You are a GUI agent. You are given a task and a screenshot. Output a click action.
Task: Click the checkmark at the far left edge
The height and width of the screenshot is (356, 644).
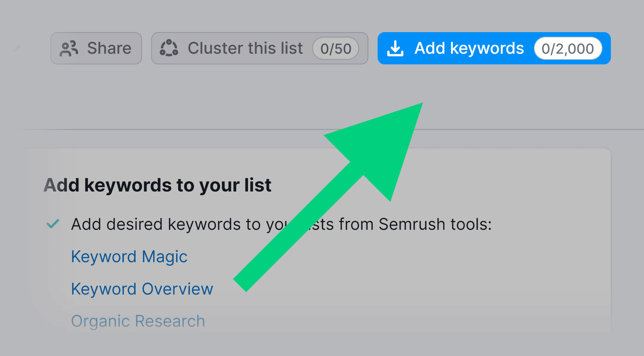(x=16, y=48)
